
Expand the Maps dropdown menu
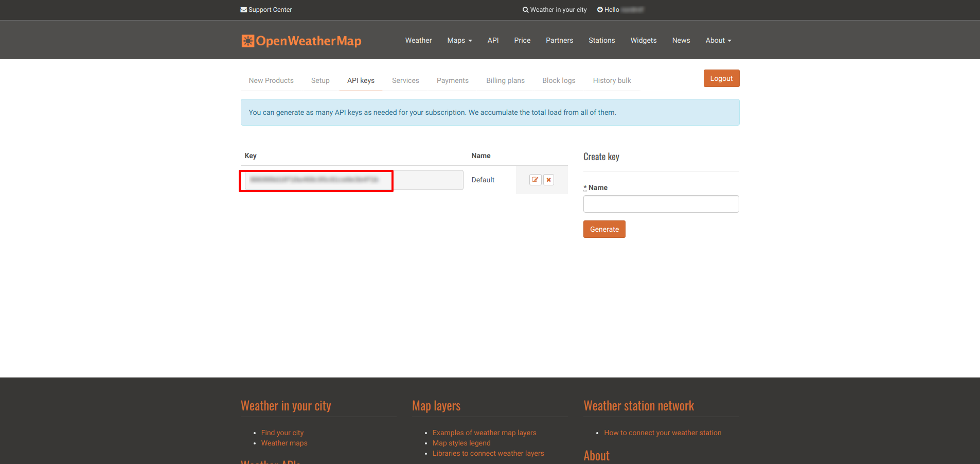point(459,40)
